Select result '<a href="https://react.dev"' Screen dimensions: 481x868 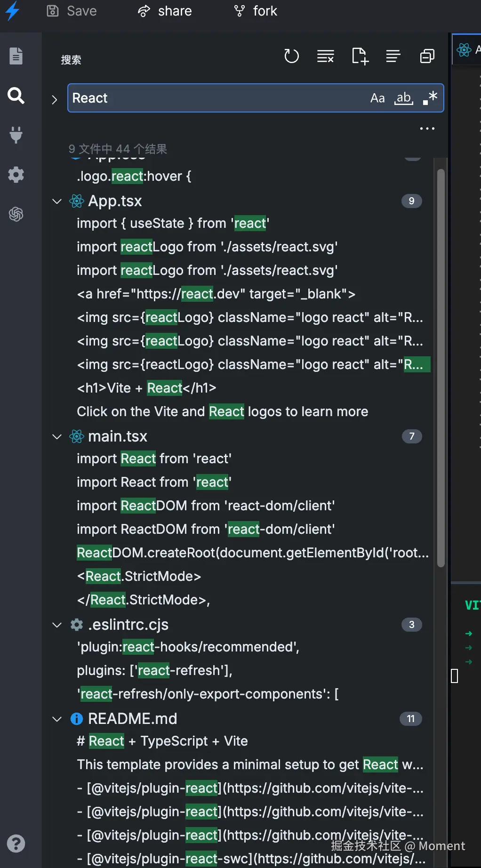coord(216,294)
